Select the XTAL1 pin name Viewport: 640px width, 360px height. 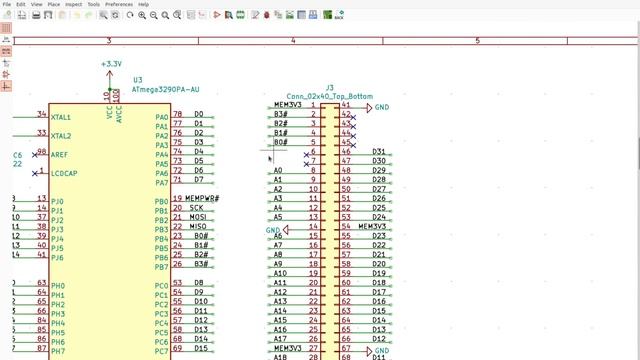(61, 118)
